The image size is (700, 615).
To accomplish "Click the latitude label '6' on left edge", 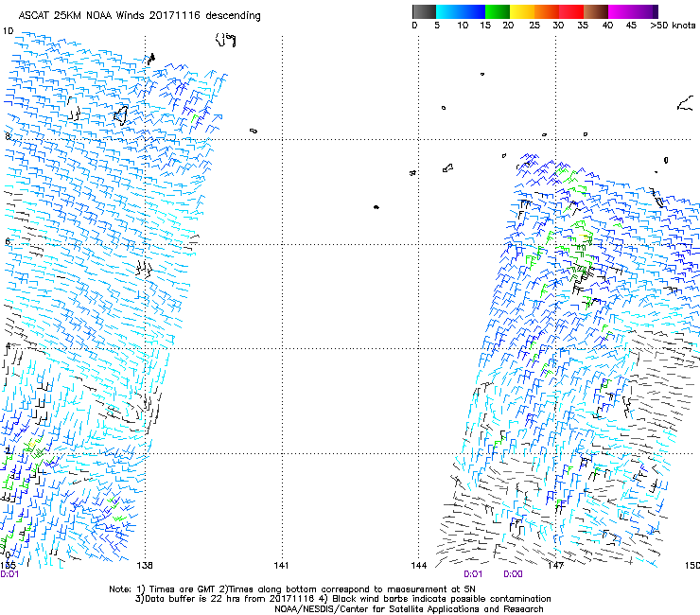I will (x=8, y=241).
